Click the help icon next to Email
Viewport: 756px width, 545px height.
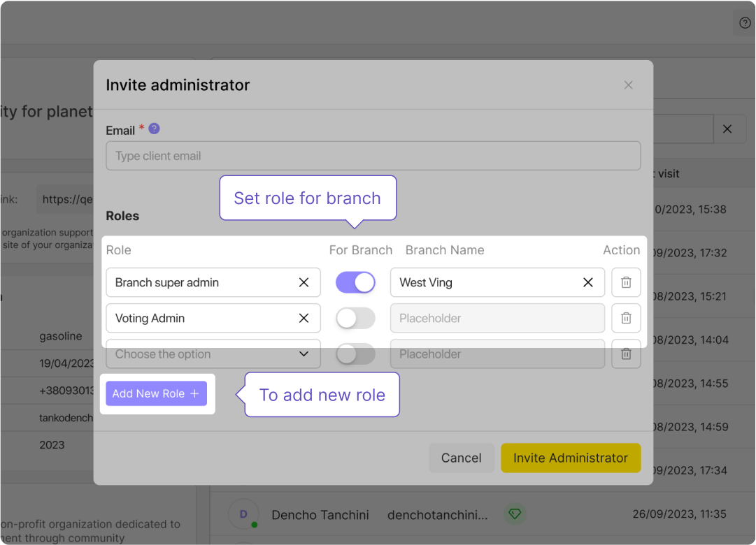click(x=154, y=129)
